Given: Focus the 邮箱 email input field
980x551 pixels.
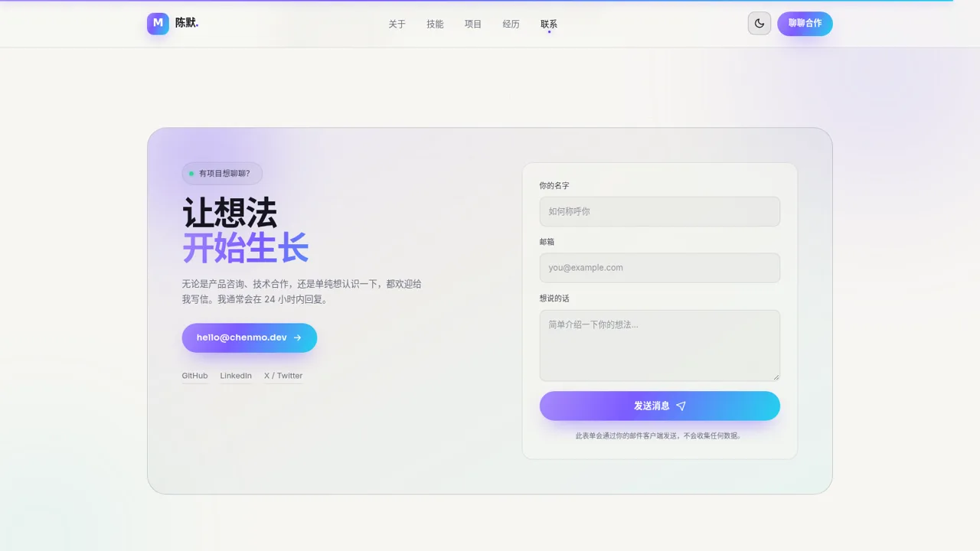Looking at the screenshot, I should click(x=660, y=268).
